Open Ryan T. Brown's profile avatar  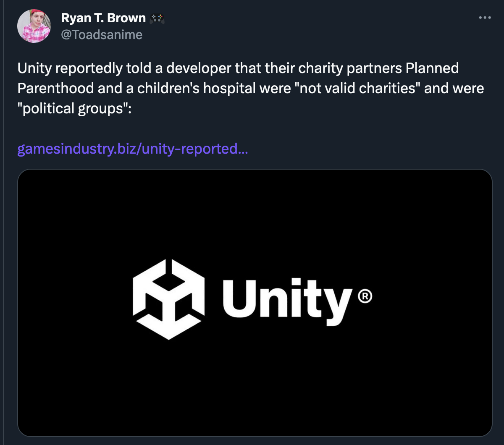[x=34, y=26]
